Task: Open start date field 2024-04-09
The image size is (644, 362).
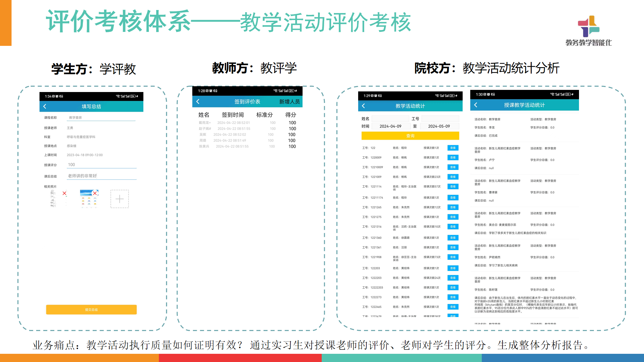Action: [390, 126]
